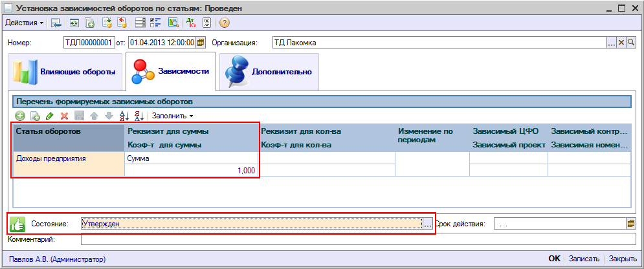Click the green add row icon
The image size is (644, 269).
(x=20, y=116)
